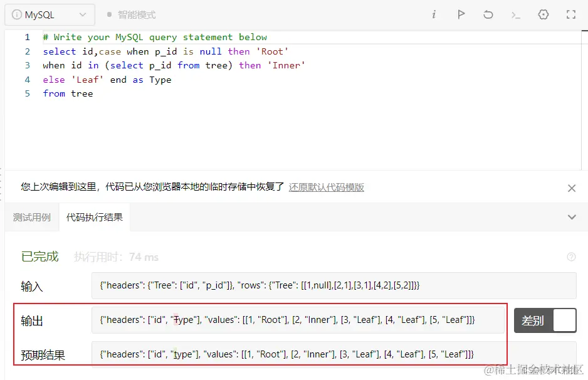Open editor settings gear icon
588x380 pixels.
click(x=543, y=14)
